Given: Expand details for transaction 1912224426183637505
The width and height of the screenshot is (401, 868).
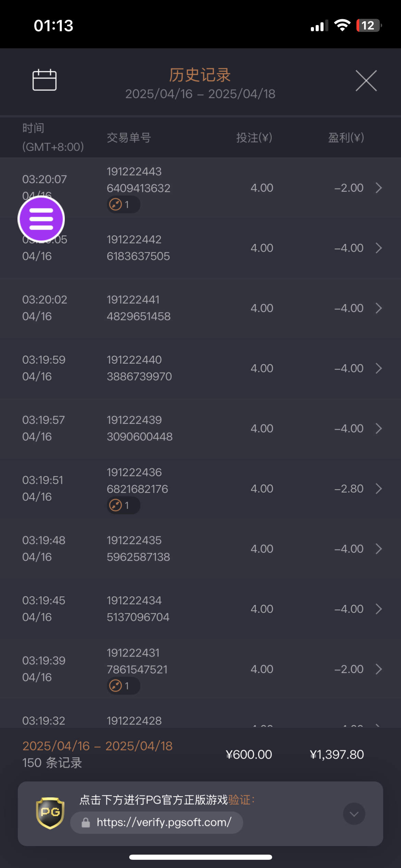Looking at the screenshot, I should pyautogui.click(x=378, y=248).
